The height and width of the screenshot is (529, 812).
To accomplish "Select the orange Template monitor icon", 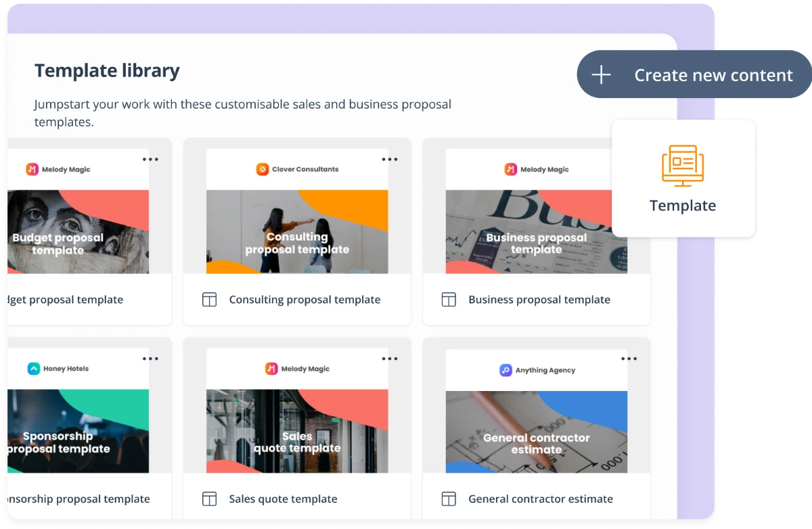I will coord(682,166).
